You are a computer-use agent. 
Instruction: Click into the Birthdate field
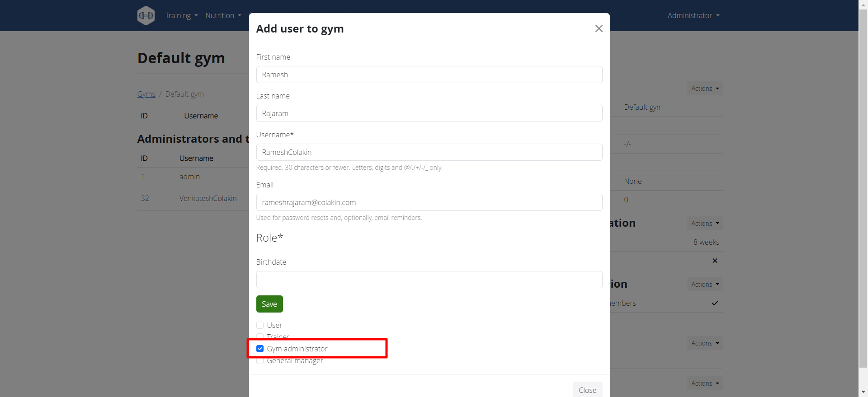[x=429, y=280]
